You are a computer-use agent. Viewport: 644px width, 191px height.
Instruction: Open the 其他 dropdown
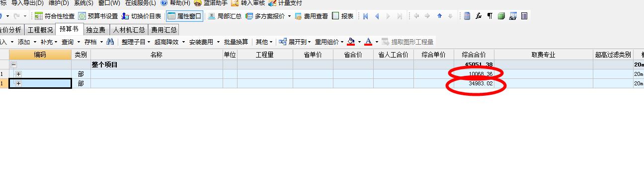(x=264, y=42)
